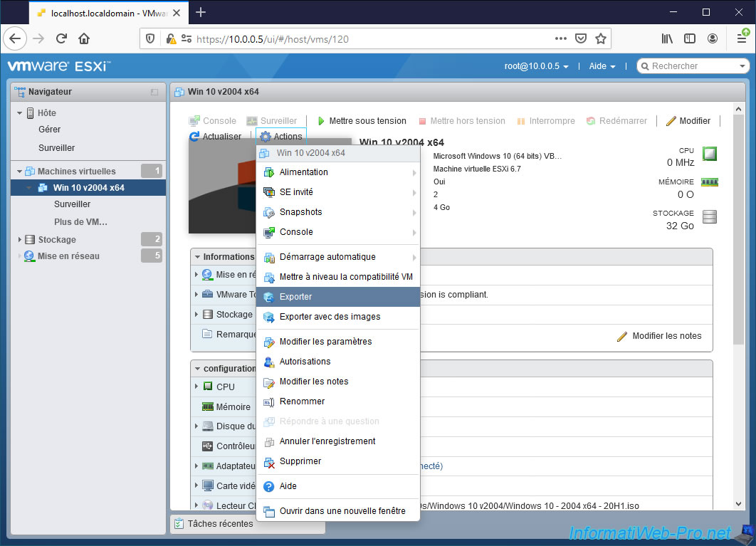Click the Autorisations user icon in the menu

[269, 362]
